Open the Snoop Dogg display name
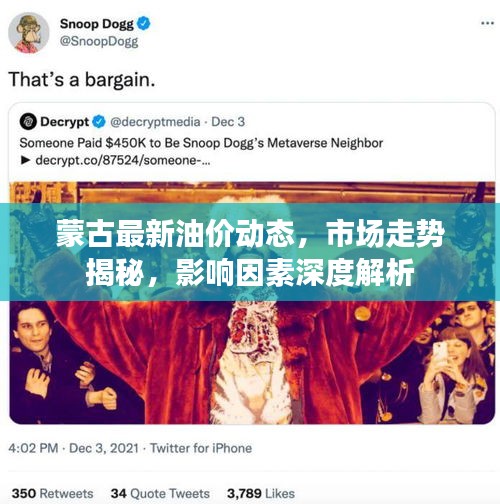Viewport: 500px width, 504px height. (x=97, y=24)
